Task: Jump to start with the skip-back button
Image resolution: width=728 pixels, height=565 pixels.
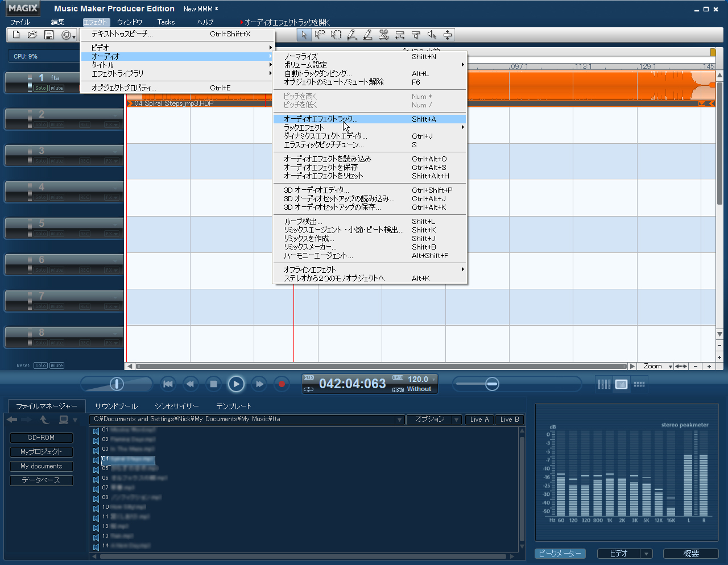Action: click(168, 384)
